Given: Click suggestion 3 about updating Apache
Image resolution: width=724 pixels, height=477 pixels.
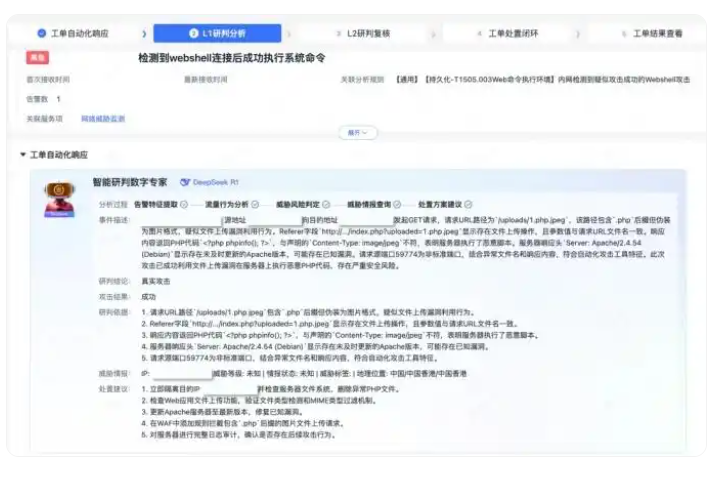Looking at the screenshot, I should tap(222, 412).
